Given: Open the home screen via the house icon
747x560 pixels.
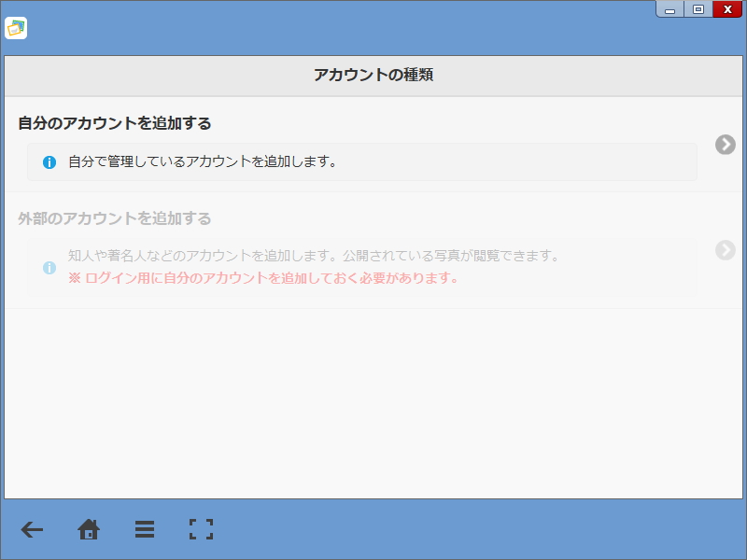Looking at the screenshot, I should [89, 529].
